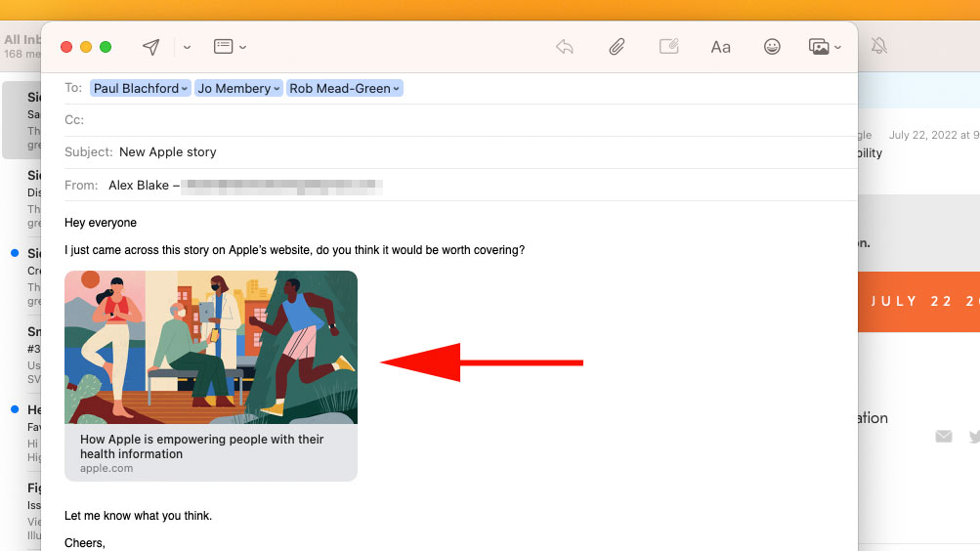
Task: Click the reply arrow icon in toolbar
Action: 565,47
